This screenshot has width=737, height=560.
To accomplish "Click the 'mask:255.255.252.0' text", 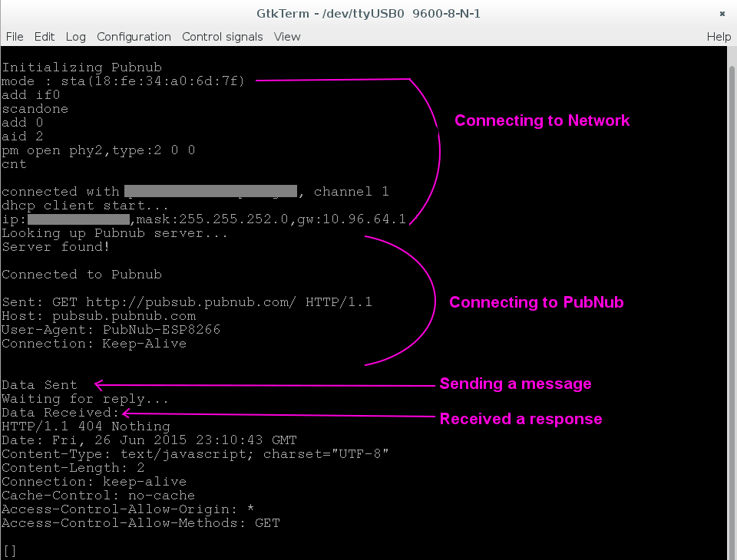I will (x=212, y=219).
